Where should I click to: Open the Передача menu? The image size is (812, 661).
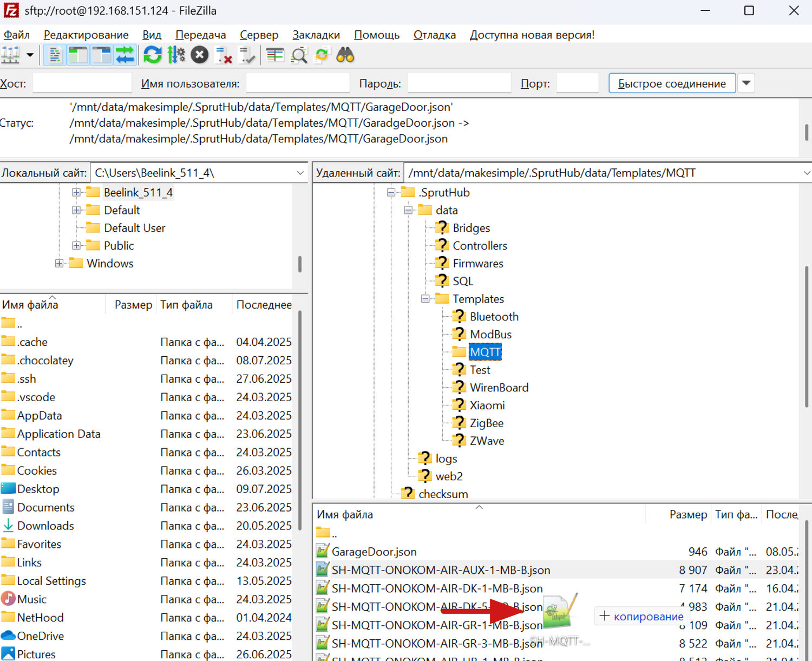point(201,35)
